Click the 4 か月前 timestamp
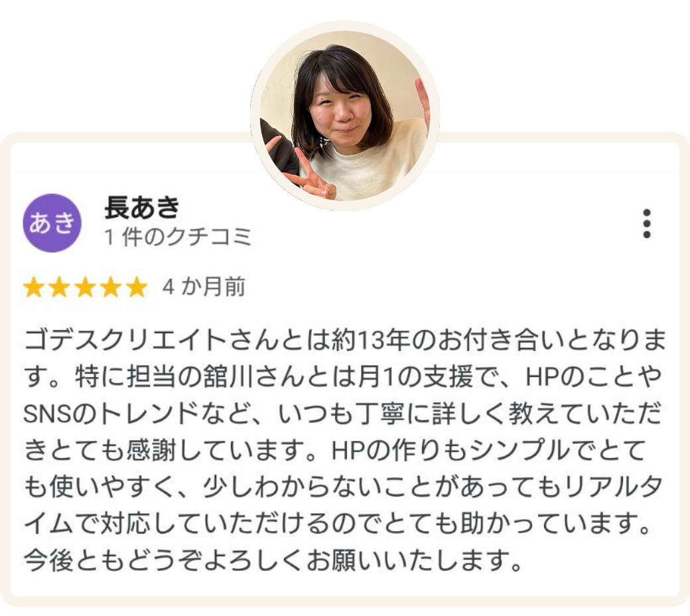Screen dimensions: 690x616 204,287
